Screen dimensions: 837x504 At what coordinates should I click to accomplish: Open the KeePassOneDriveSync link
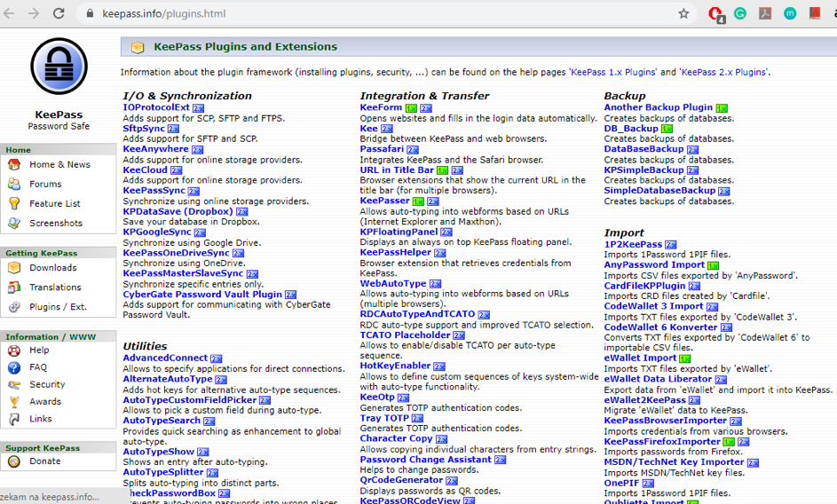[176, 253]
